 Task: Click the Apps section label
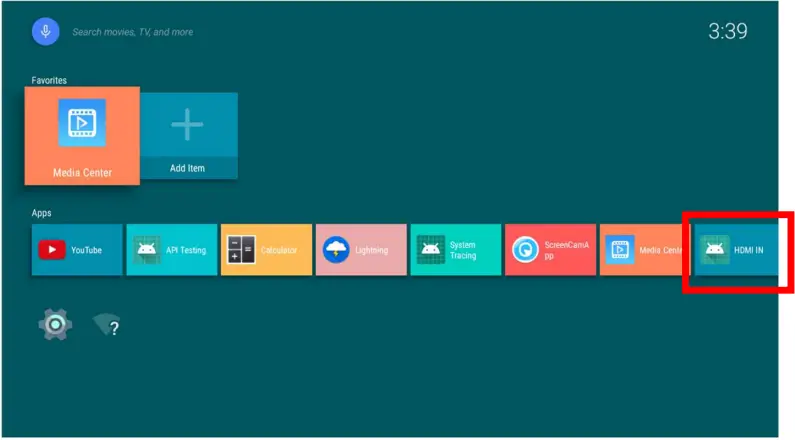(x=42, y=213)
